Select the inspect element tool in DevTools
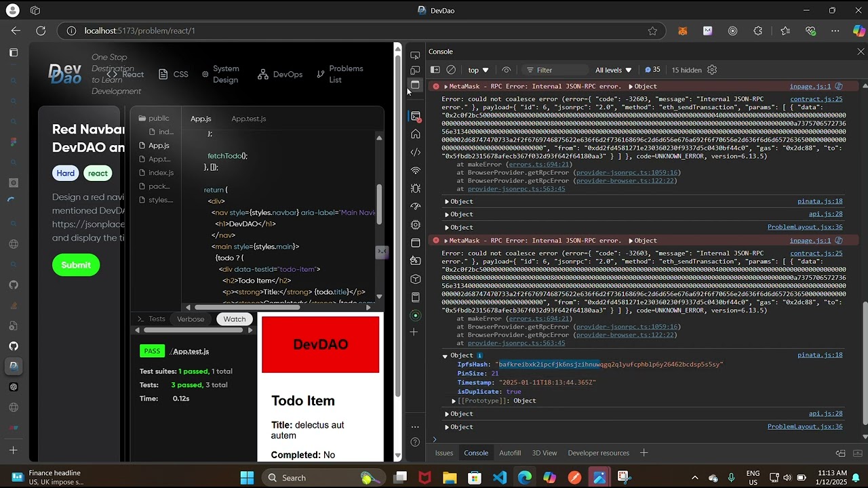This screenshot has height=488, width=868. tap(415, 55)
